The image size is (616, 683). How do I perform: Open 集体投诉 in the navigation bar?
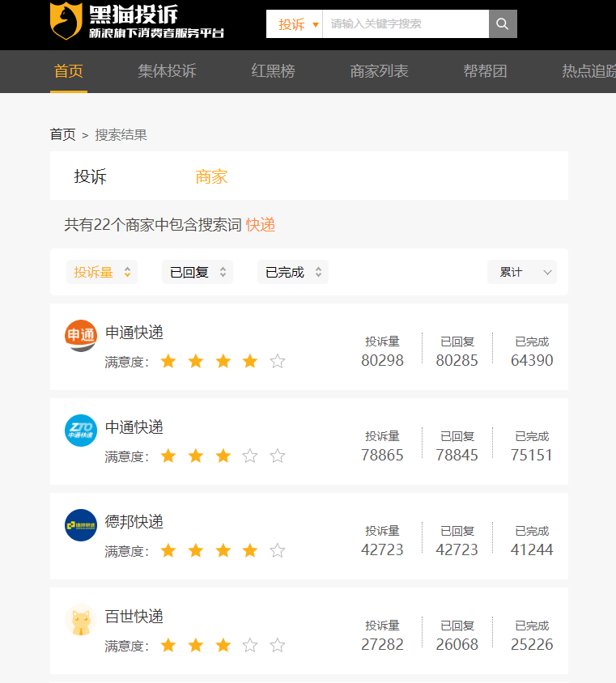pos(167,71)
